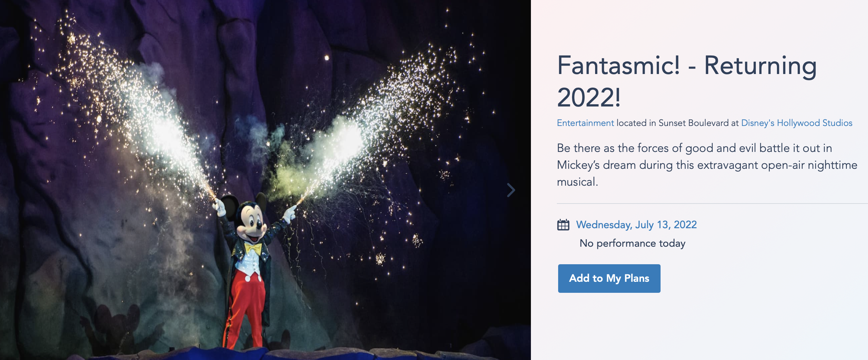Open the calendar icon beside the date
The height and width of the screenshot is (360, 868).
coord(563,225)
